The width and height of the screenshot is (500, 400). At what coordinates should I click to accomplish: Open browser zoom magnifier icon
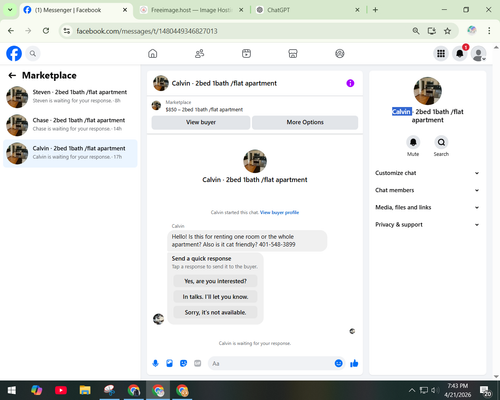point(416,31)
